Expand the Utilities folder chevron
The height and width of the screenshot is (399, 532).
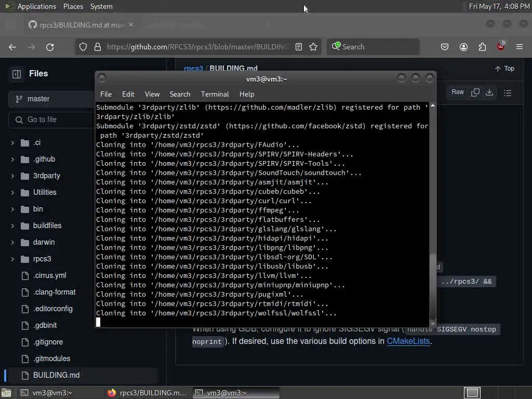coord(12,192)
